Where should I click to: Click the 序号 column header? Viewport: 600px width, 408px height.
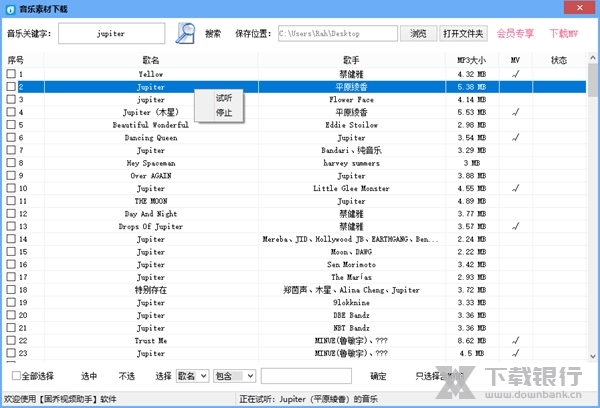pos(15,60)
